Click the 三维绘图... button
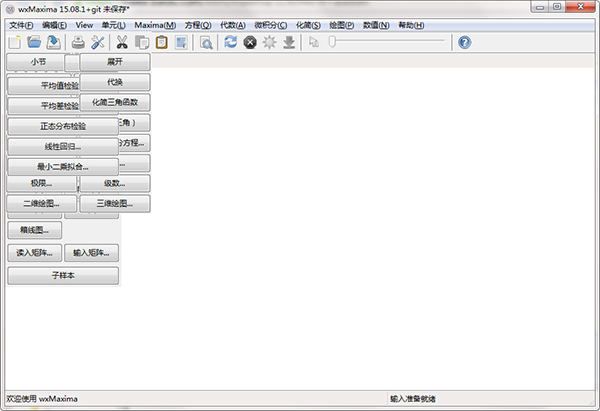Screen dimensions: 600x411 tap(115, 203)
